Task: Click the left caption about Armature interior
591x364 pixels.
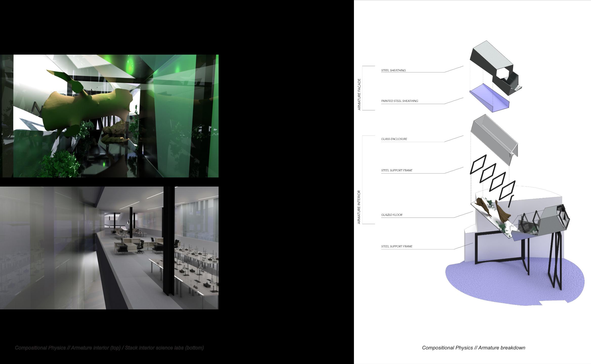Action: (109, 348)
